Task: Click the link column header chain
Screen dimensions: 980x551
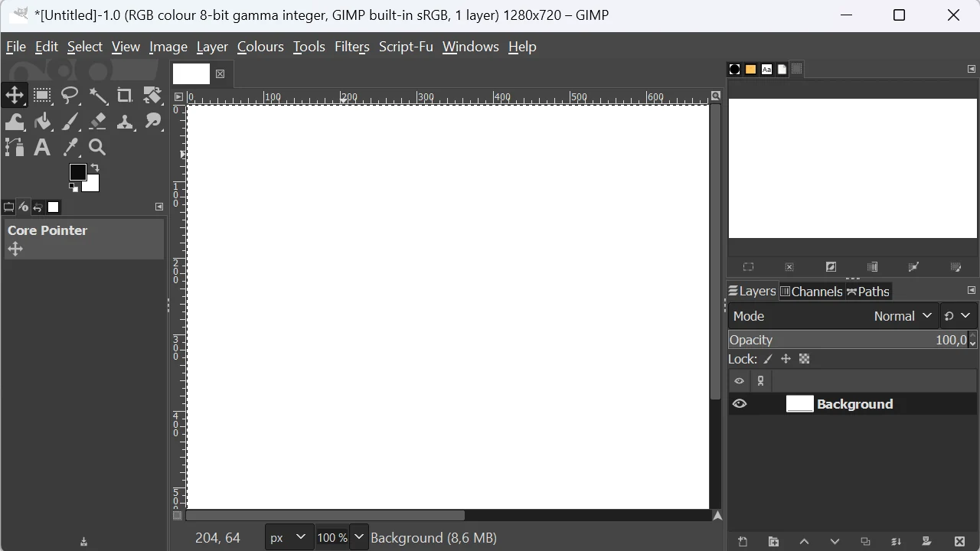Action: coord(761,381)
